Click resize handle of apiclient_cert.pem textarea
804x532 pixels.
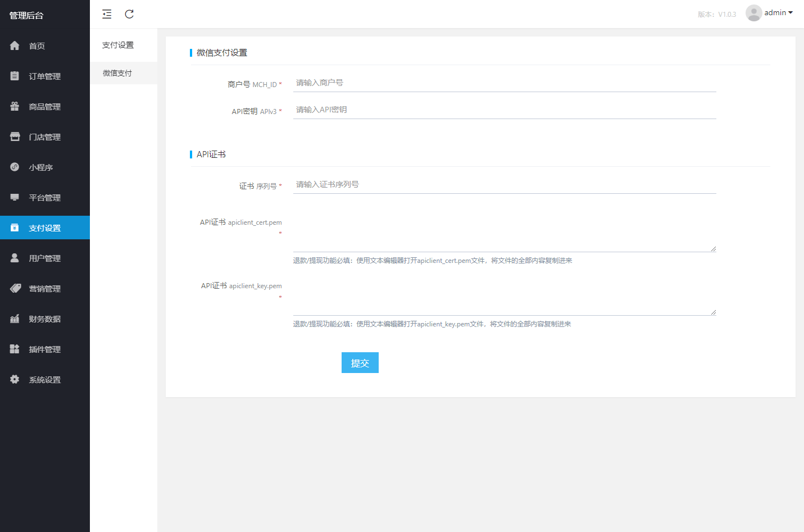(x=713, y=248)
